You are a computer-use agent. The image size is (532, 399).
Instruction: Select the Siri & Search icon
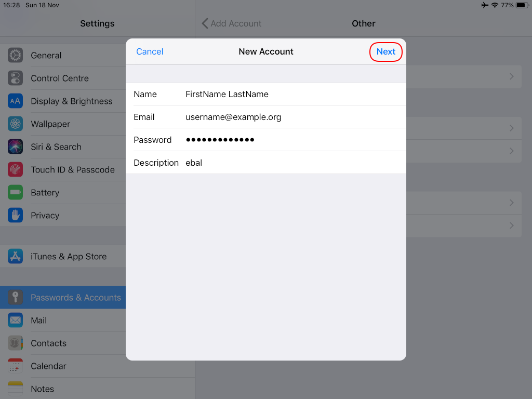[x=15, y=147]
